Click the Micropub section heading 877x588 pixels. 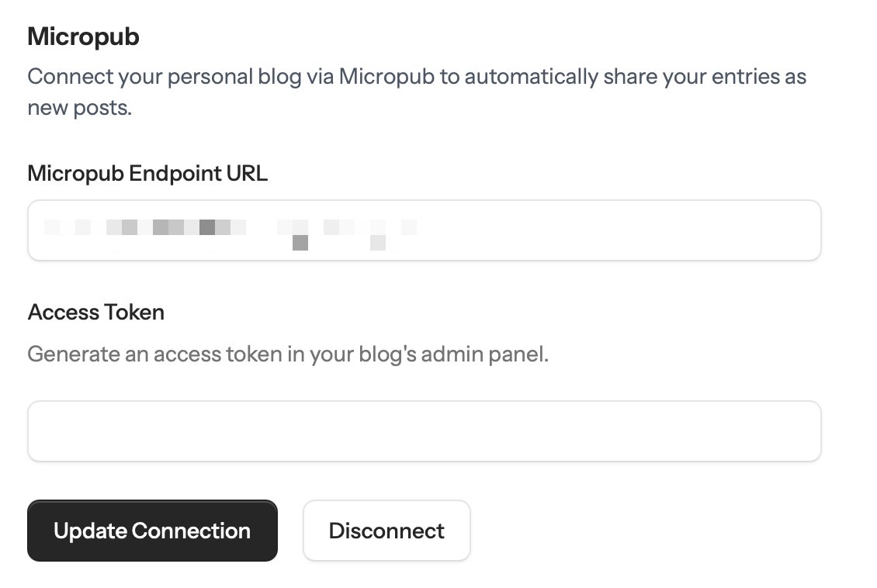(83, 37)
